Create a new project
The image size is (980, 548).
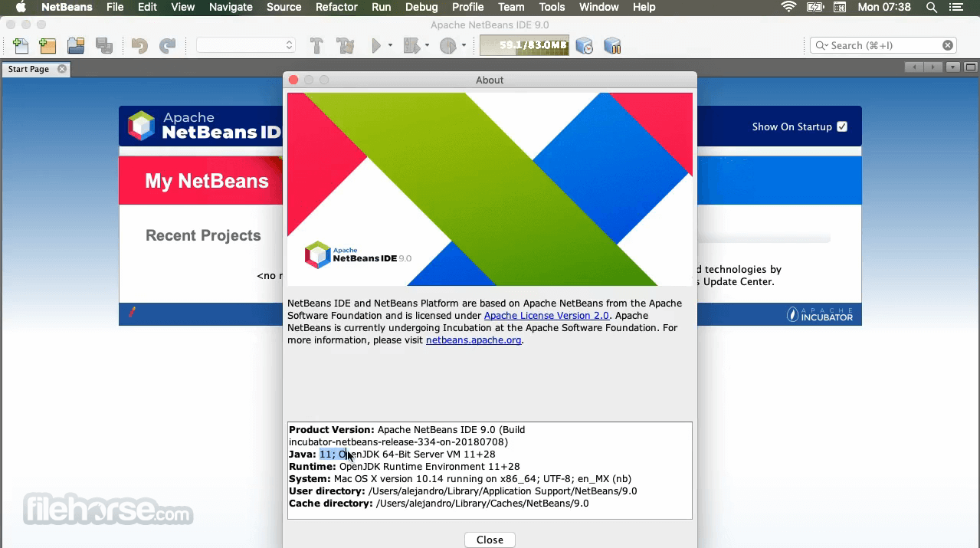(x=48, y=45)
